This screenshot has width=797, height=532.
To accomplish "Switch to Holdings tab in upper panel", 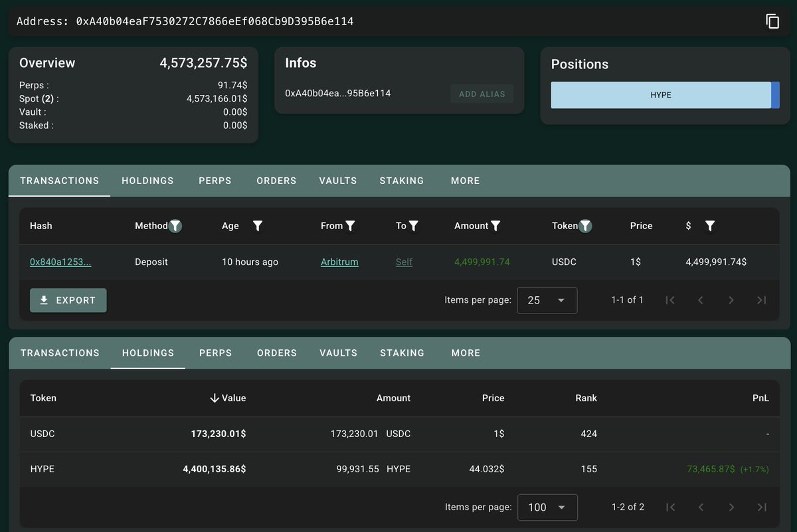I will [x=147, y=181].
